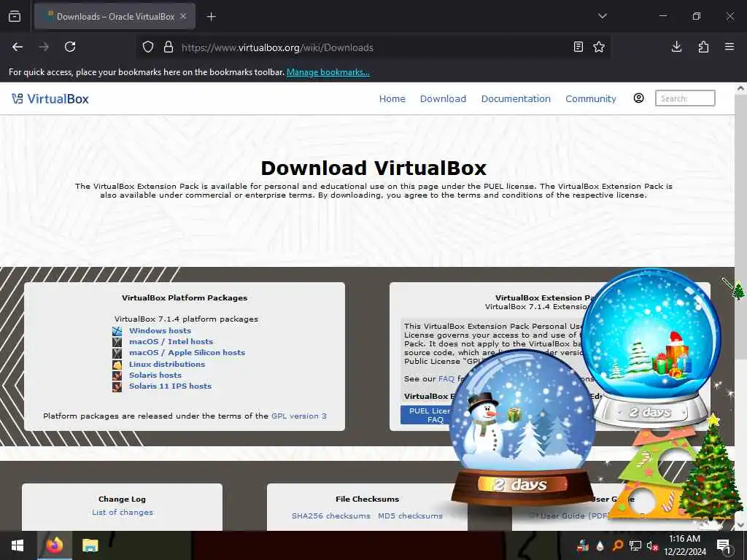
Task: Click the VirtualBox logo
Action: (50, 98)
